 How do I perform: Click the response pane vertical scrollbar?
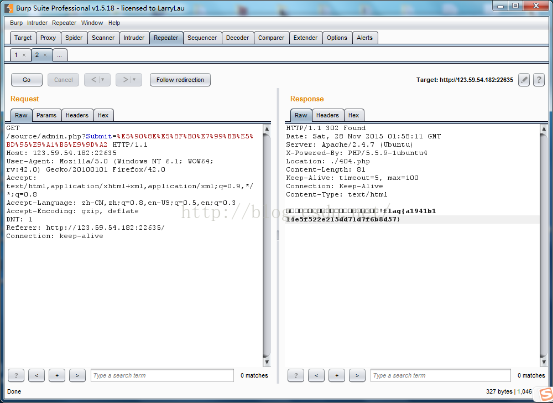tap(543, 245)
